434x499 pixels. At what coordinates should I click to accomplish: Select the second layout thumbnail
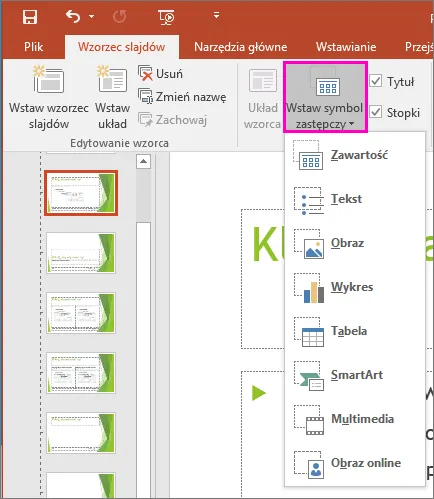81,253
